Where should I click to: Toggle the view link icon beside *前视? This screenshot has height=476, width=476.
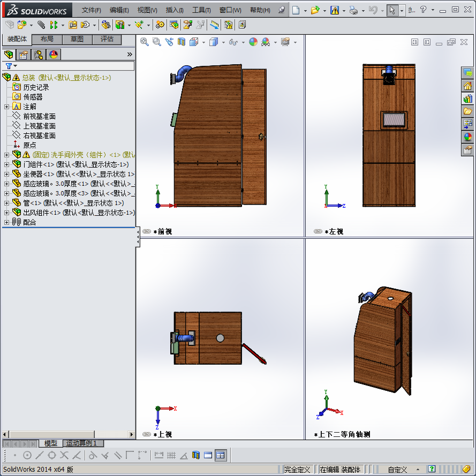pos(147,232)
